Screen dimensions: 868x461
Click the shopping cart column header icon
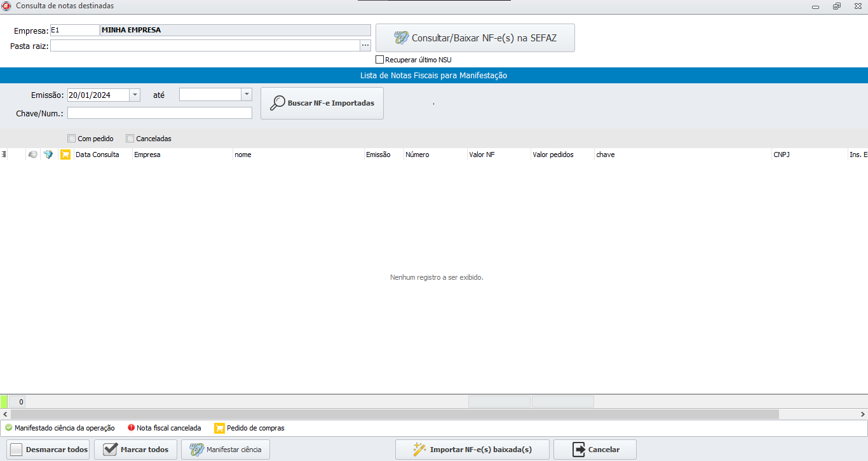point(65,155)
